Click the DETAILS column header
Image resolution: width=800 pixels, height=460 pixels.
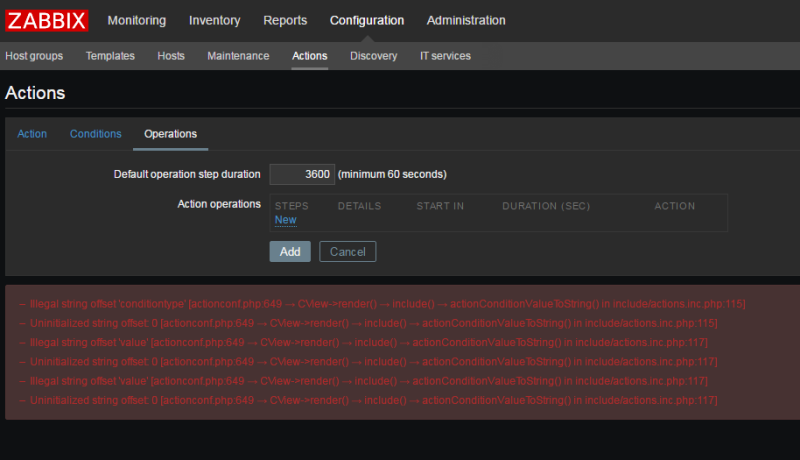(x=360, y=206)
